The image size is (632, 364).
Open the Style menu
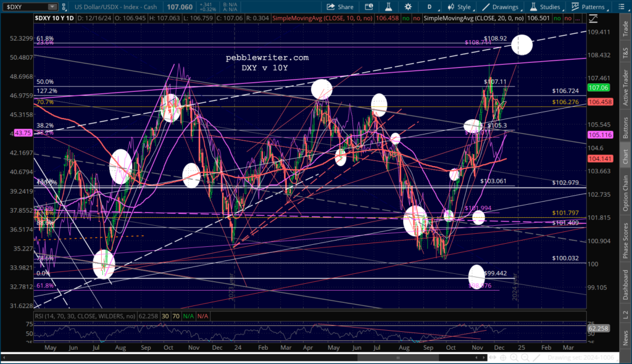tap(457, 7)
